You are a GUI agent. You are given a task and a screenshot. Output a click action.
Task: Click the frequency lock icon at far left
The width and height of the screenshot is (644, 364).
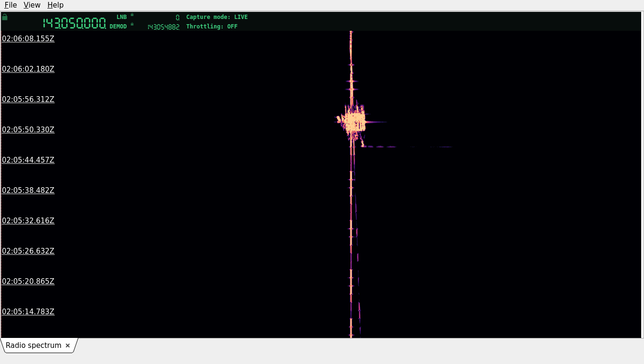click(x=5, y=17)
